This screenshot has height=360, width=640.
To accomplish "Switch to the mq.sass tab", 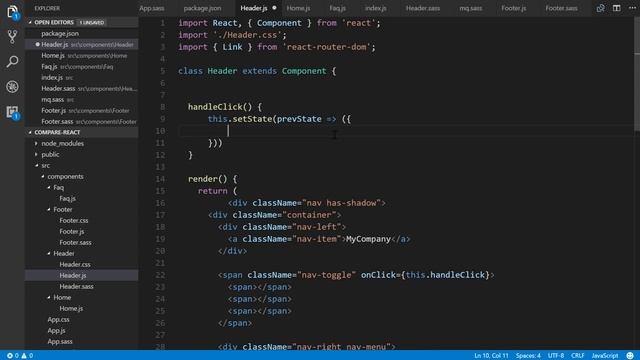I will pos(471,8).
